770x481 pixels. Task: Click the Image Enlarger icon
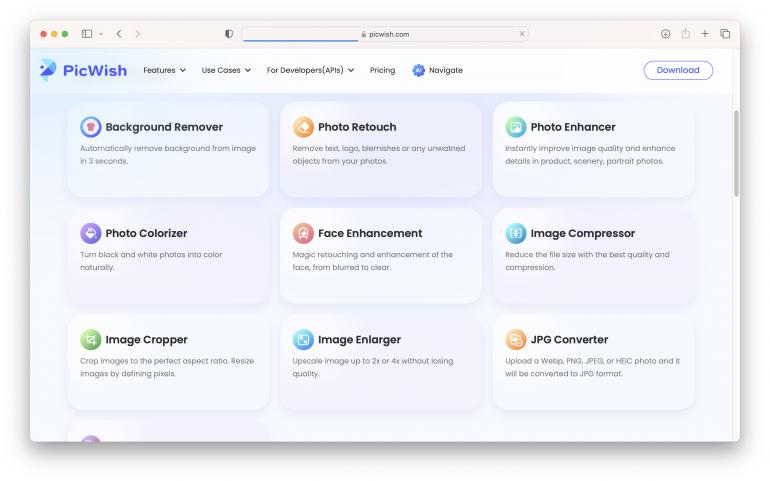click(x=303, y=340)
